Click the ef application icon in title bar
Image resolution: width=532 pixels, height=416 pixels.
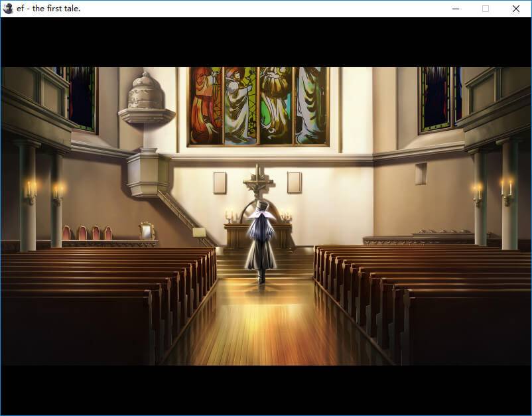8,9
